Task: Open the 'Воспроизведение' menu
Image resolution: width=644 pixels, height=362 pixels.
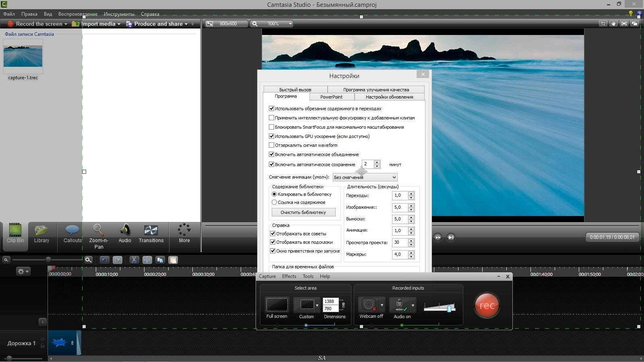Action: [x=78, y=14]
